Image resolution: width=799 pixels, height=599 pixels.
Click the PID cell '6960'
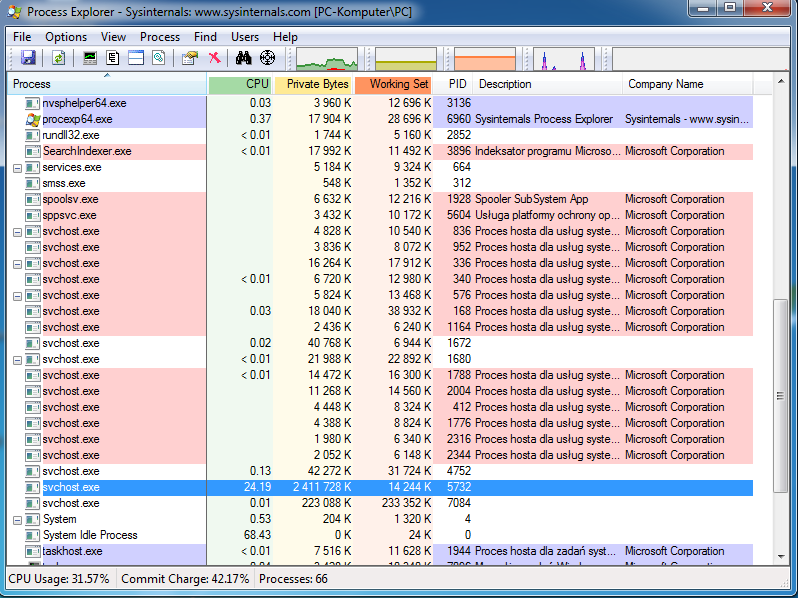point(459,119)
